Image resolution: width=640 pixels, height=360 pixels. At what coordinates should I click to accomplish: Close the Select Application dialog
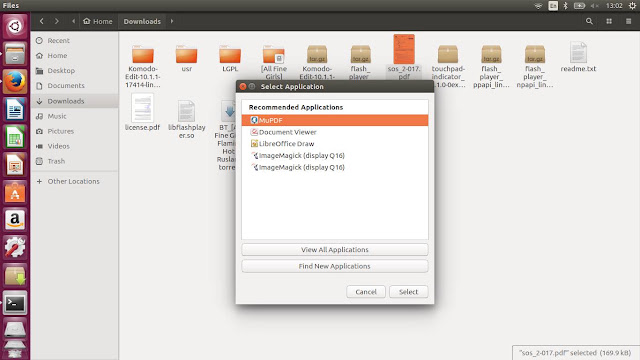tap(243, 87)
